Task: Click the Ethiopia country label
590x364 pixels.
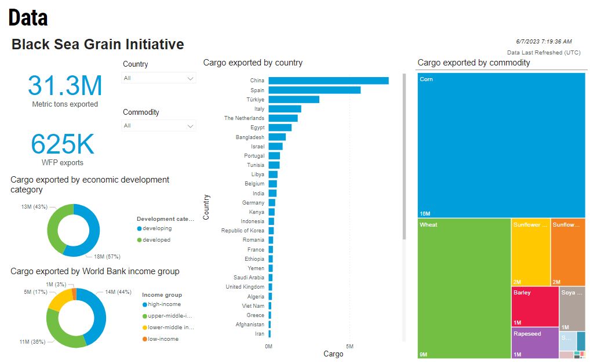Action: point(254,259)
